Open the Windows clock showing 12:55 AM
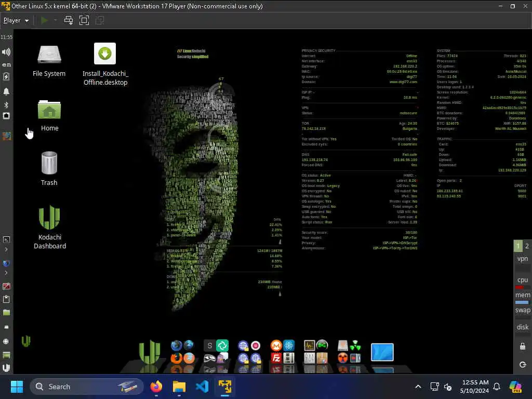Screen dimensions: 532x399 click(475, 387)
